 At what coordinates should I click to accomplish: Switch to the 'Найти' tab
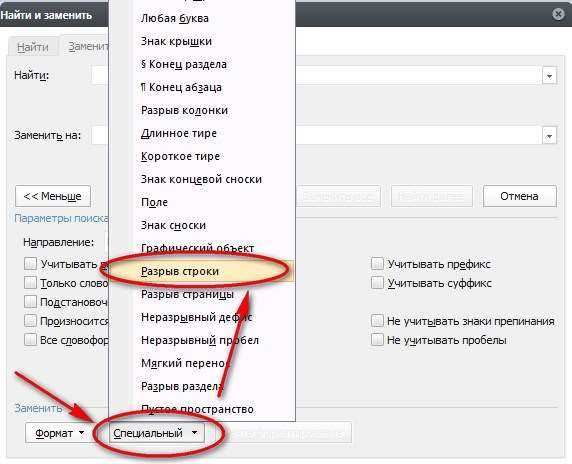[33, 47]
